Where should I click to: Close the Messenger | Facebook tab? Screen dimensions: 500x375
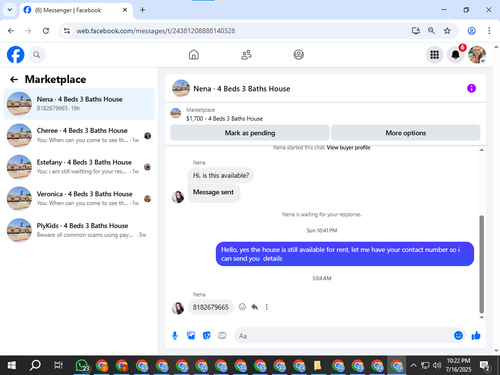click(125, 10)
